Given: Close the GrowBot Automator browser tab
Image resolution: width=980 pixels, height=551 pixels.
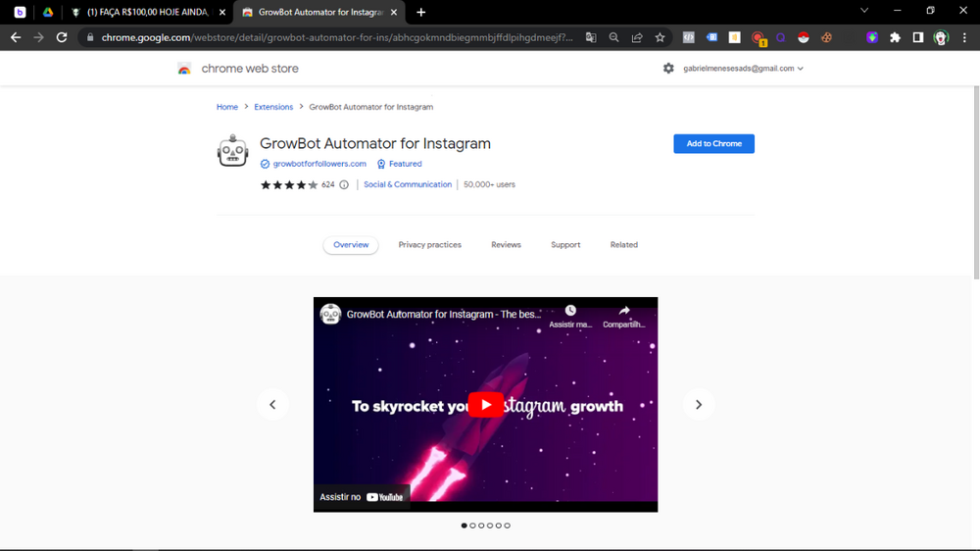Looking at the screenshot, I should [393, 12].
